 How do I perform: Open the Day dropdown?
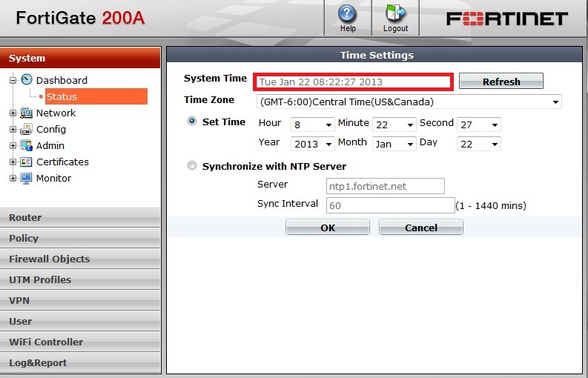[x=479, y=144]
